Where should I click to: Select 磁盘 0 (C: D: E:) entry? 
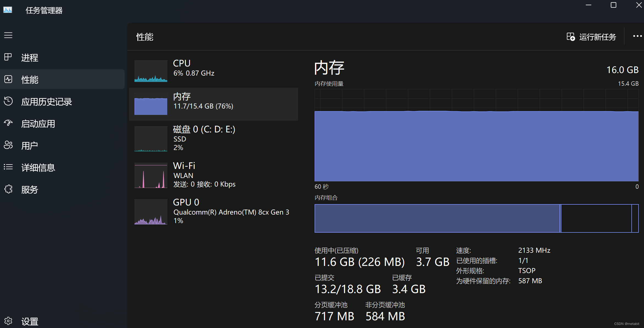pos(214,138)
